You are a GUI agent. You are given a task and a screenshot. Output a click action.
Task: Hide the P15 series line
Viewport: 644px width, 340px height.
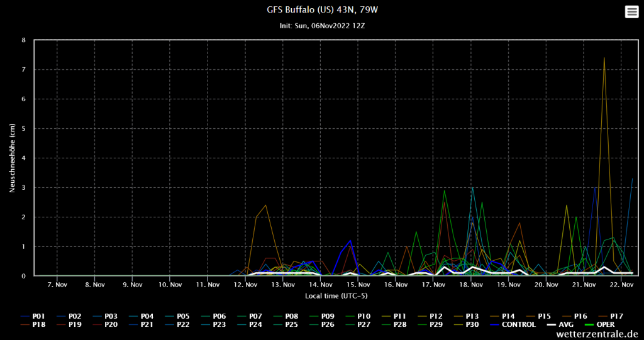pos(544,315)
